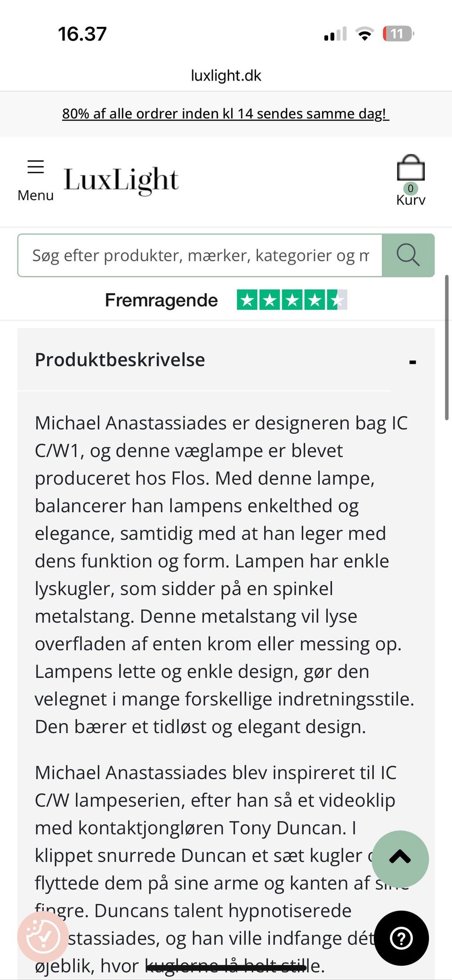Tap the luxlight.dk address bar
This screenshot has height=980, width=452.
tap(226, 75)
